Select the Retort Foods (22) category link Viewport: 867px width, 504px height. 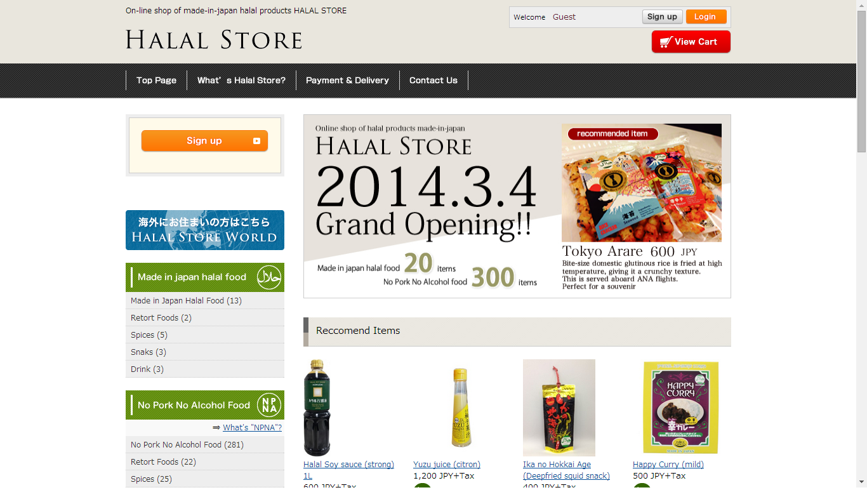pos(162,461)
